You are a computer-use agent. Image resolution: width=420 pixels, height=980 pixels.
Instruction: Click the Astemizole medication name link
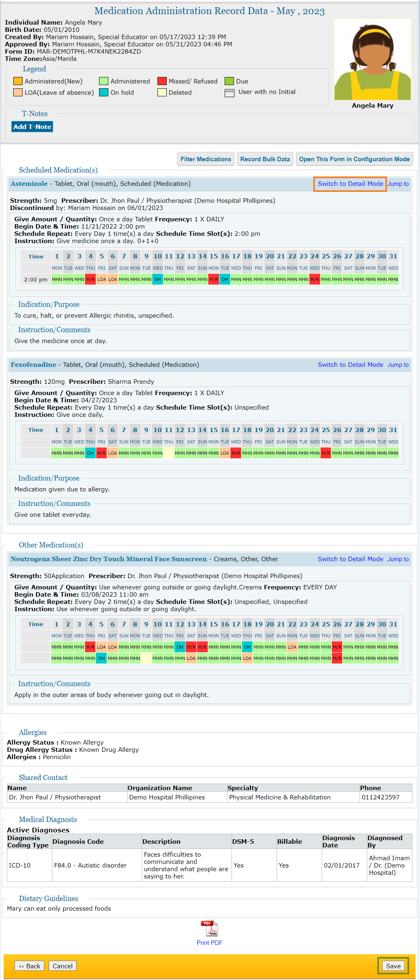[29, 184]
